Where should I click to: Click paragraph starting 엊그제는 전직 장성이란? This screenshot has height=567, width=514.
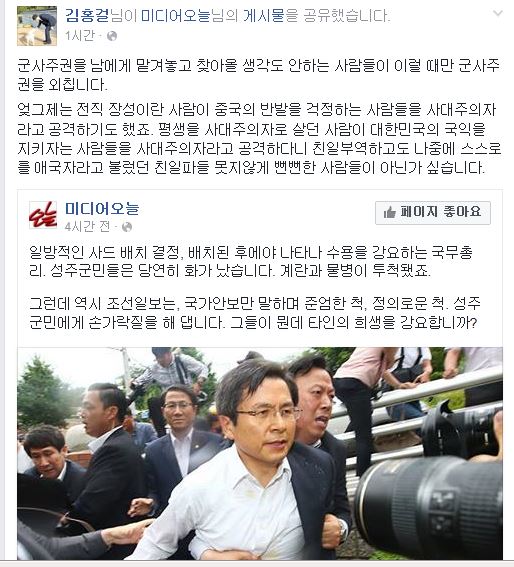coord(259,138)
